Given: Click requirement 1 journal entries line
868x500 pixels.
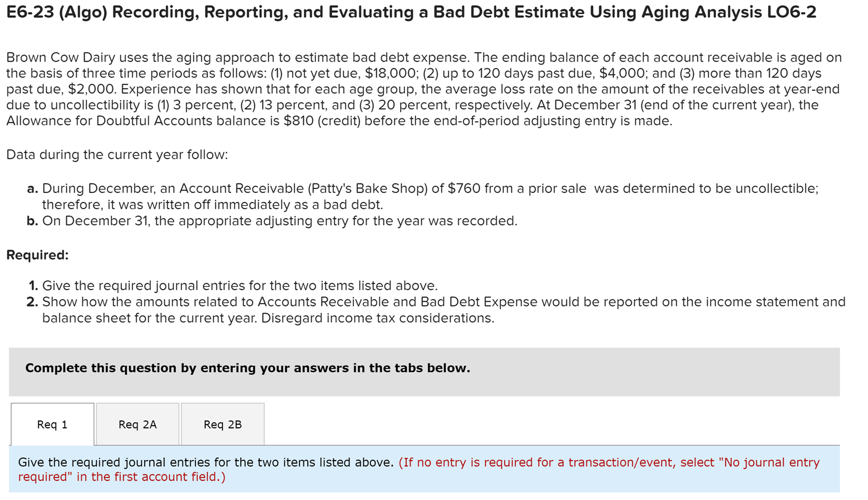Looking at the screenshot, I should (x=234, y=285).
